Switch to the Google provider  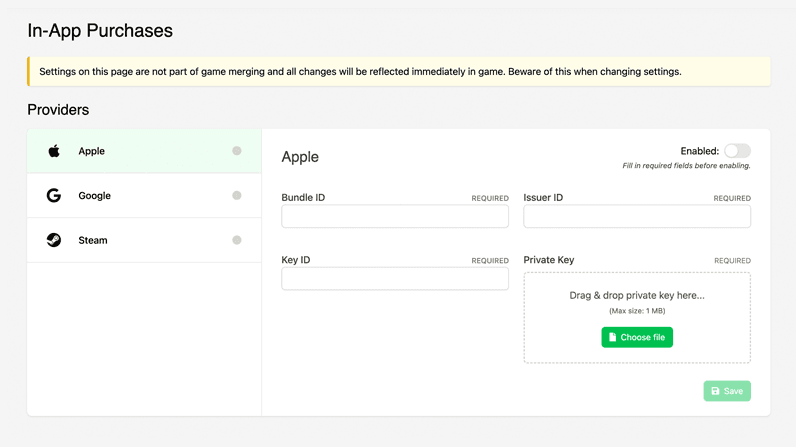click(144, 195)
